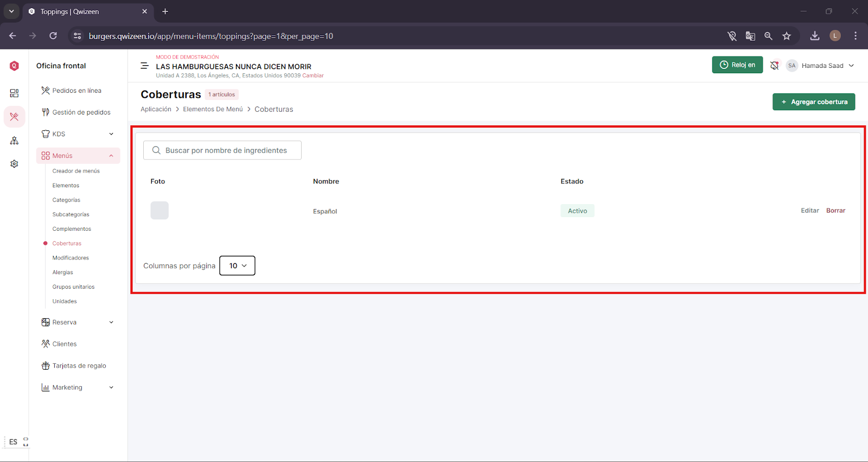Viewport: 868px width, 462px height.
Task: Click the translate page icon in address bar
Action: point(750,36)
